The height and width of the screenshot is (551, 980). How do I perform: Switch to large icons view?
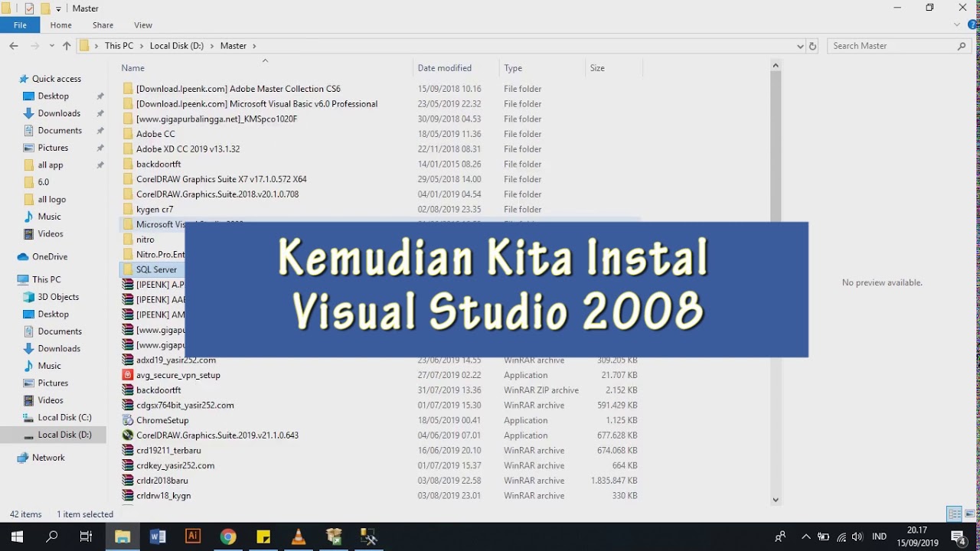tap(969, 514)
